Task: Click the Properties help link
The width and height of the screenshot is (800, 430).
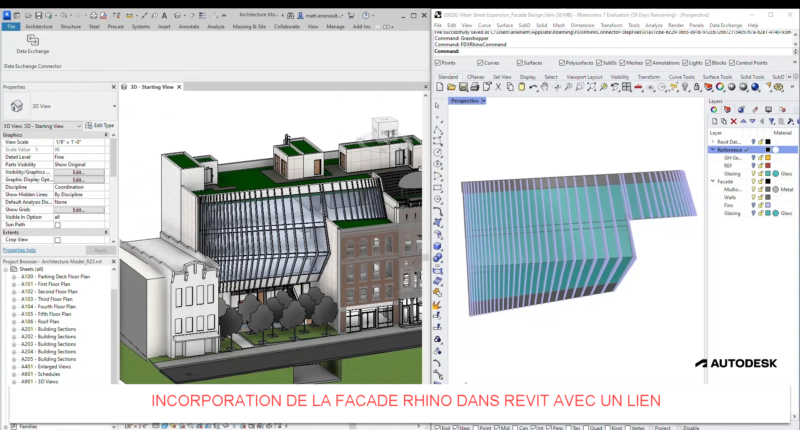Action: pyautogui.click(x=20, y=250)
